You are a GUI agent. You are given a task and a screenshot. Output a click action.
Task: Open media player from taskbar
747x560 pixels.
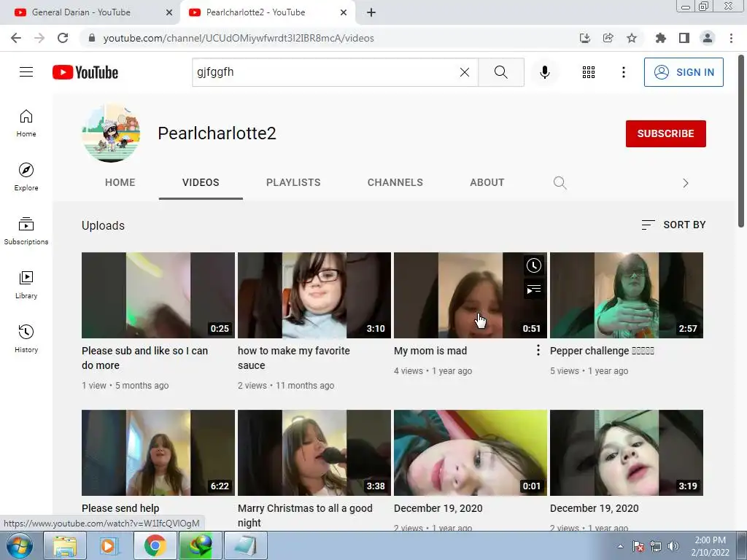[x=109, y=545]
